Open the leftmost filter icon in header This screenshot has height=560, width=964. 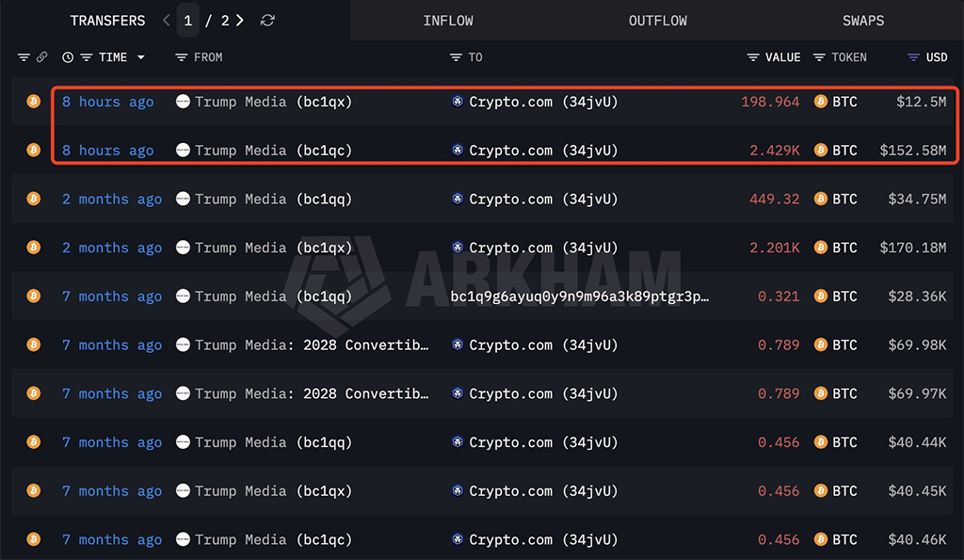pos(24,57)
